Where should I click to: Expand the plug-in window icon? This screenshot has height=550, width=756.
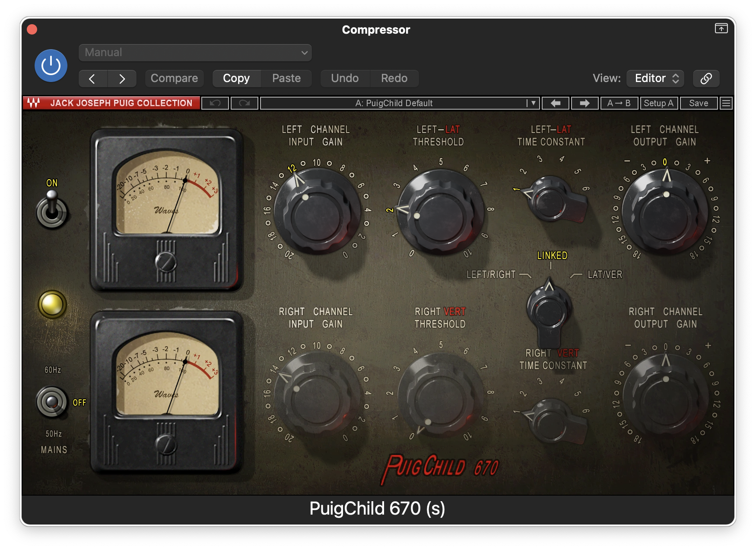[721, 28]
